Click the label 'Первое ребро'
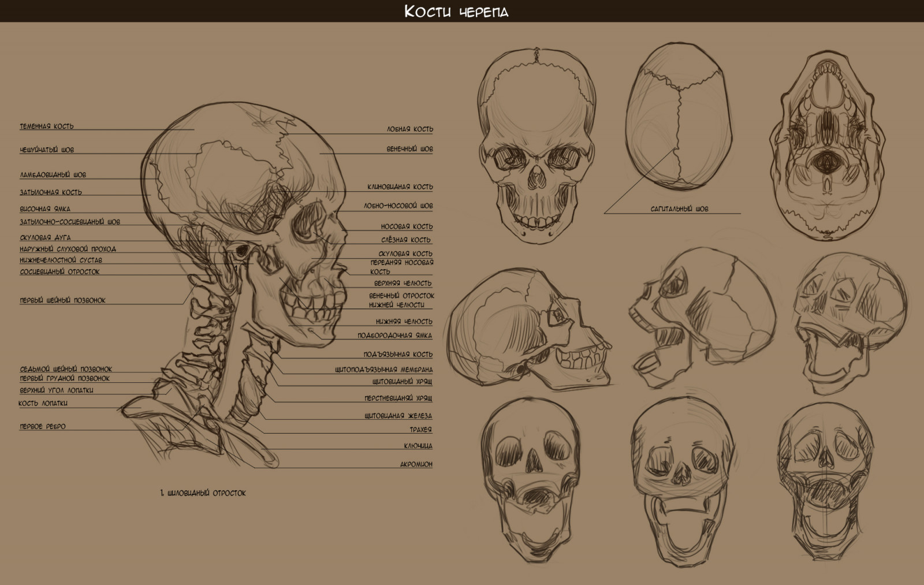Screen dimensions: 924x585 click(x=43, y=427)
